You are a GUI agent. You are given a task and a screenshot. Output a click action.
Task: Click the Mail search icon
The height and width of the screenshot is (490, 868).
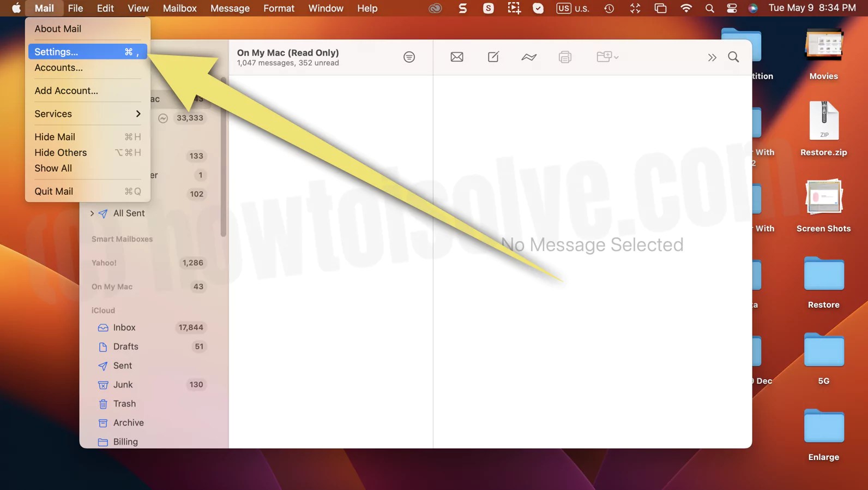coord(733,57)
